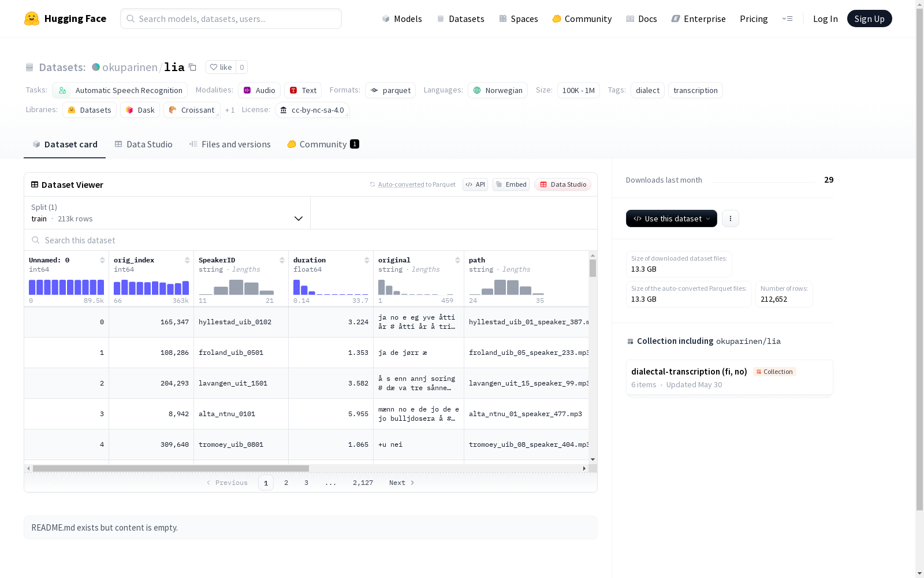The image size is (924, 578).
Task: Click the table vertical scrollbar thumb
Action: pyautogui.click(x=593, y=268)
